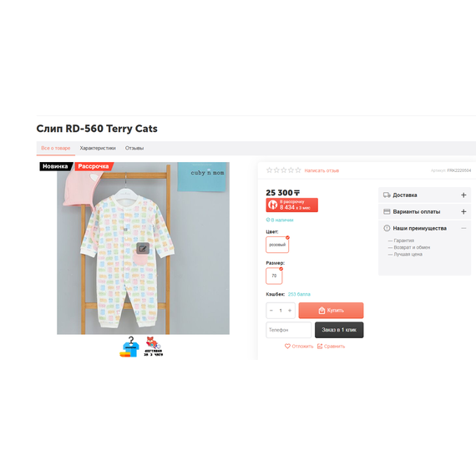Rate the product with the first star
Screen dimensions: 476x476
pyautogui.click(x=269, y=170)
